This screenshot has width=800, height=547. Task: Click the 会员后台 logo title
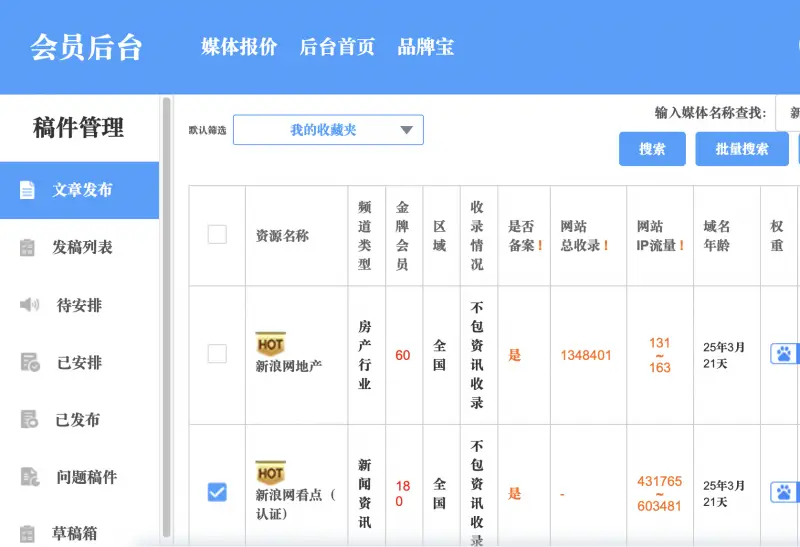point(86,47)
